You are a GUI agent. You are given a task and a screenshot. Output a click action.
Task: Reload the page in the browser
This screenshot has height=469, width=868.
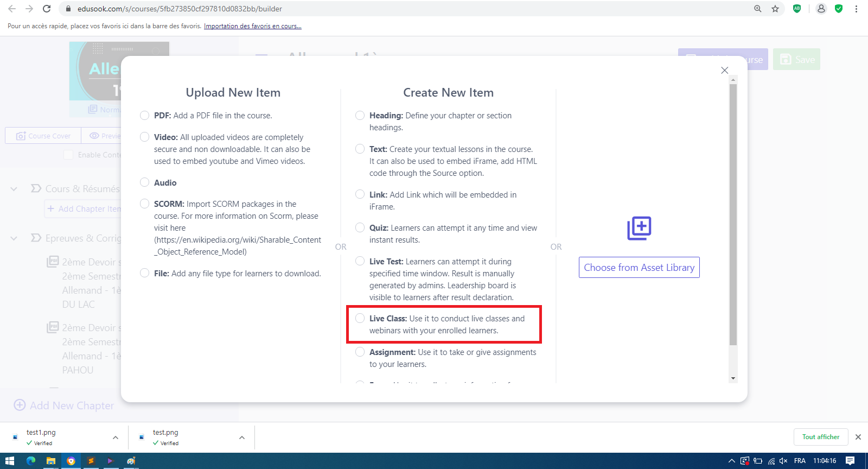[x=47, y=9]
